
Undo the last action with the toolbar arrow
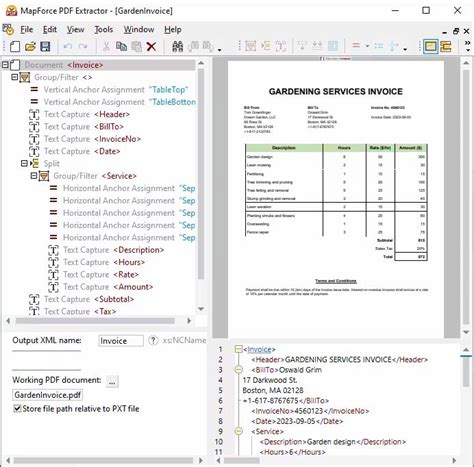[x=68, y=46]
